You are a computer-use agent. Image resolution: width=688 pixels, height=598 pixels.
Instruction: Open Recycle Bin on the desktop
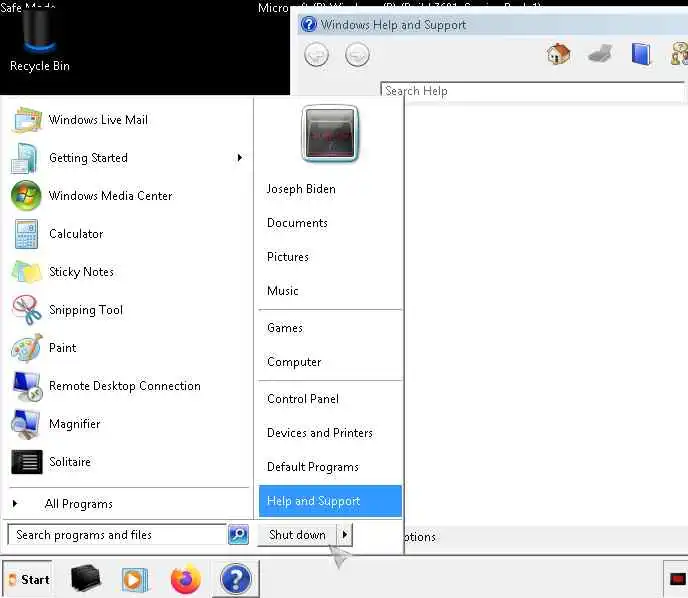click(39, 42)
